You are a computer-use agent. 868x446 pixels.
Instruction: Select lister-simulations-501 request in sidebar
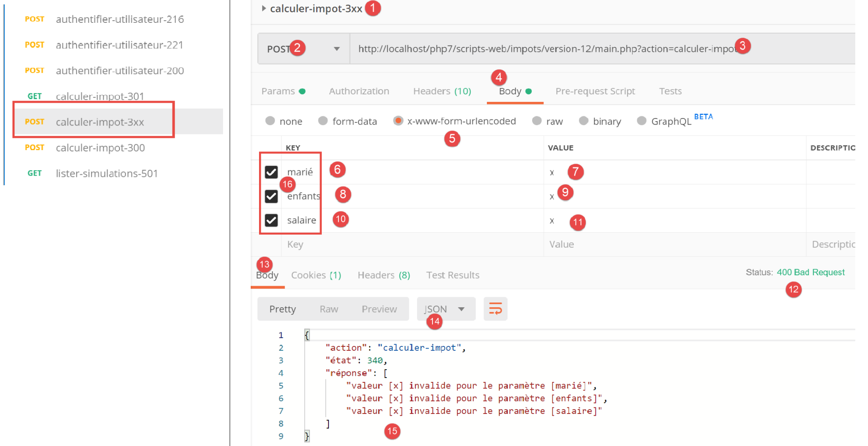click(x=106, y=173)
